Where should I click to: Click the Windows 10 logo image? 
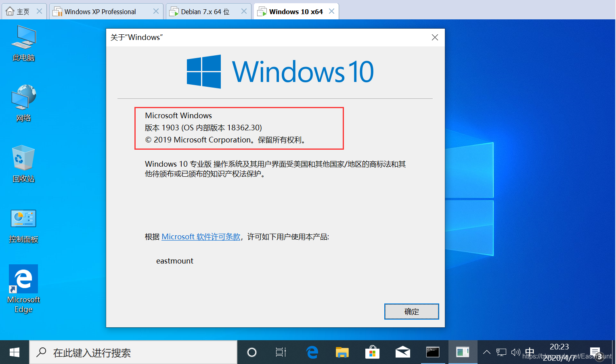[x=280, y=72]
